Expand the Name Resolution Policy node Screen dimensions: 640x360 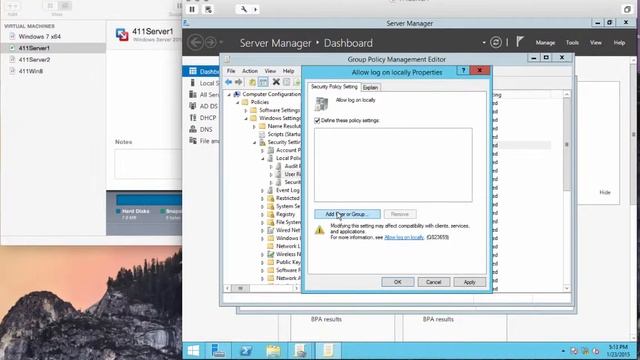(x=254, y=126)
